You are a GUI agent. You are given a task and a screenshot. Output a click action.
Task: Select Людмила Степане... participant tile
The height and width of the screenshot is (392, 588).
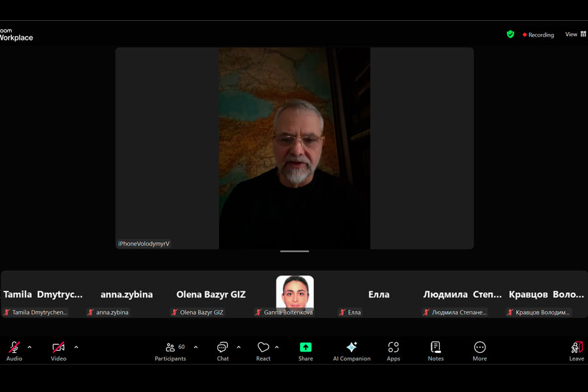pyautogui.click(x=463, y=295)
